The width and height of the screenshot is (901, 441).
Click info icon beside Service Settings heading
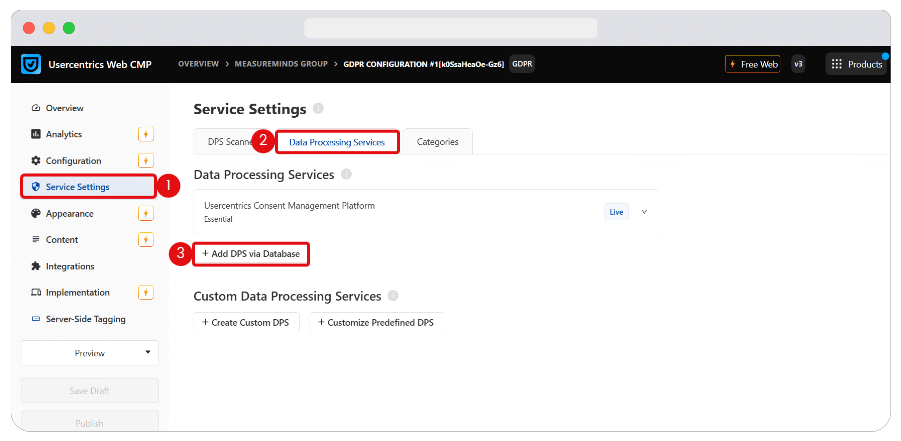[x=318, y=109]
